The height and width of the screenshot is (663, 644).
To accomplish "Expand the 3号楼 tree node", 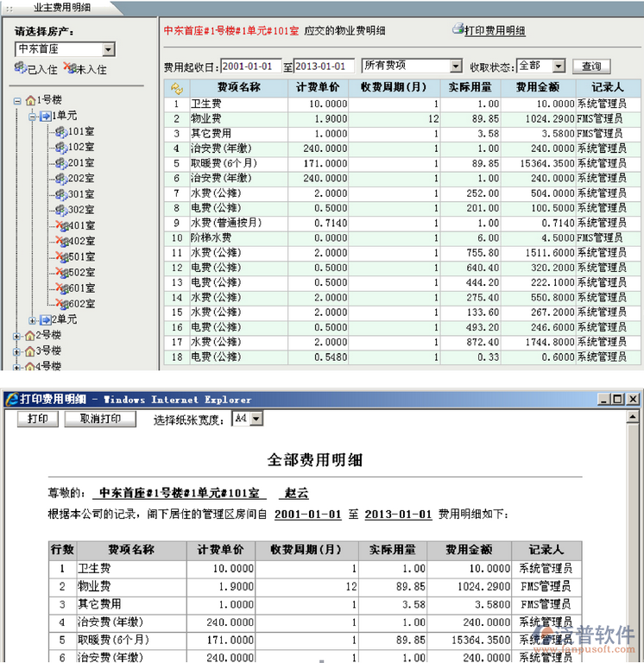I will tap(16, 352).
